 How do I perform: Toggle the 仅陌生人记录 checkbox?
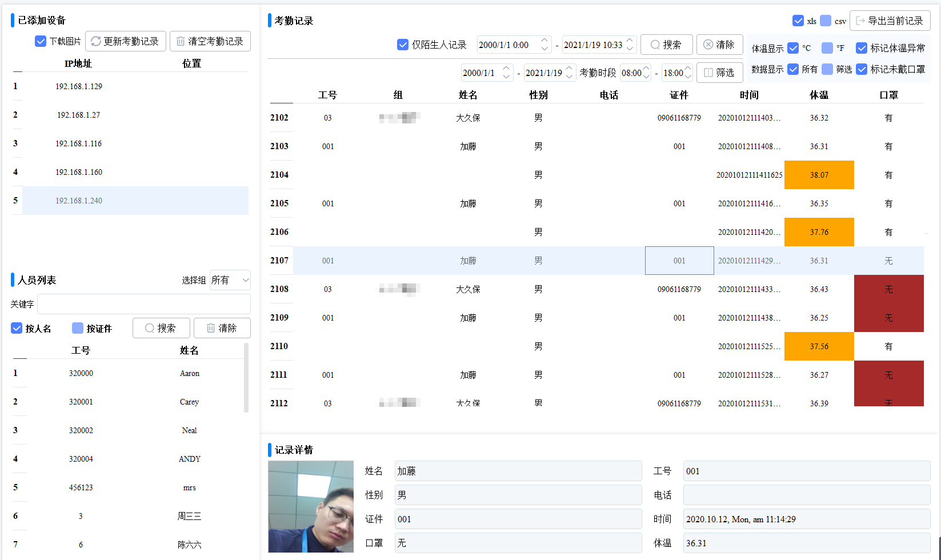coord(403,44)
